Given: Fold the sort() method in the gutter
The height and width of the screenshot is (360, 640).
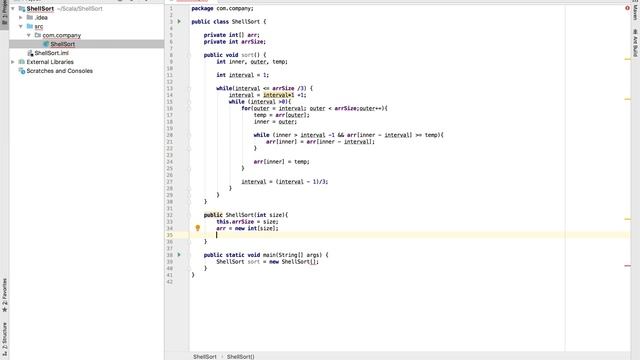Looking at the screenshot, I should (189, 55).
